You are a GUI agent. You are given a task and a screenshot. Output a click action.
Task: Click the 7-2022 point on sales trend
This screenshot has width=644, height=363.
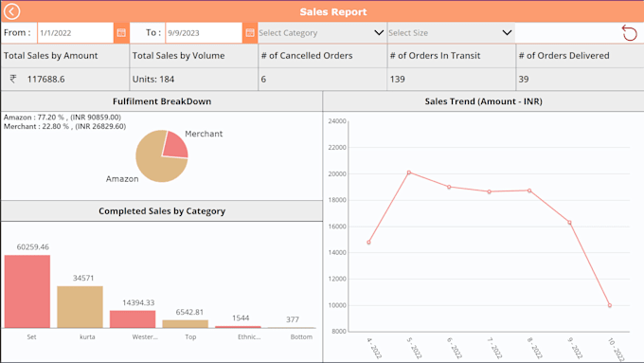[490, 191]
